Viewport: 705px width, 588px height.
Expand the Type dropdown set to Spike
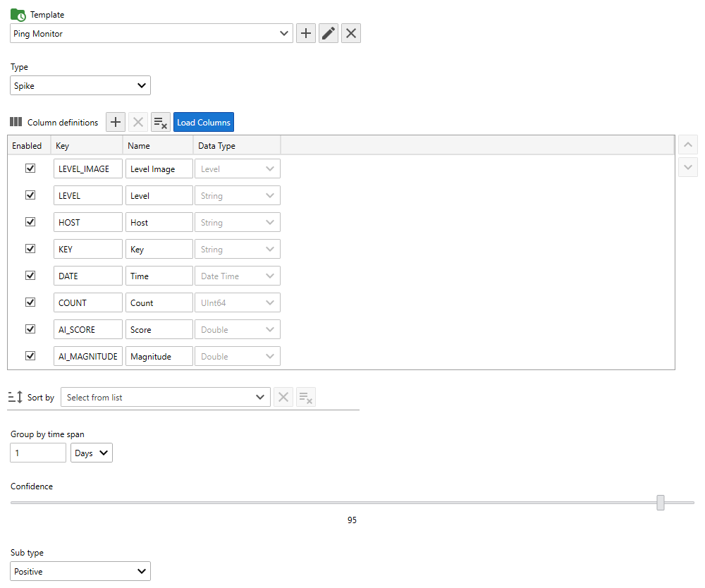(80, 86)
